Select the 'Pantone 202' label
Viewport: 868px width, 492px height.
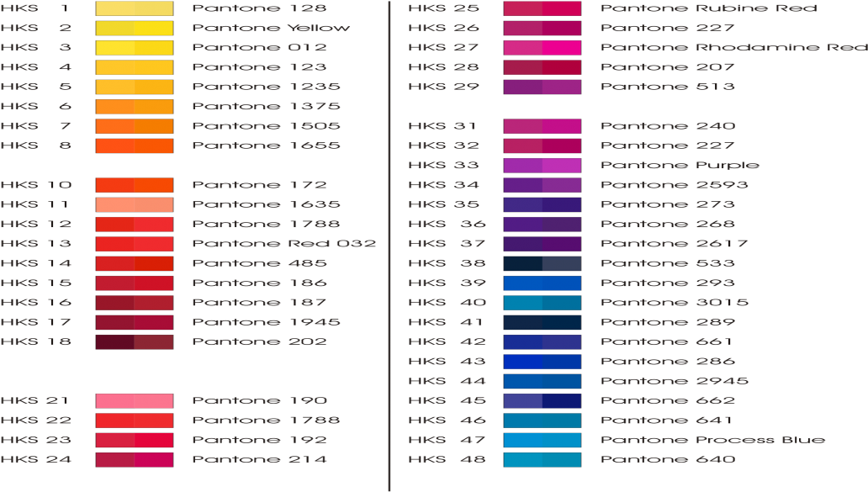tap(260, 341)
